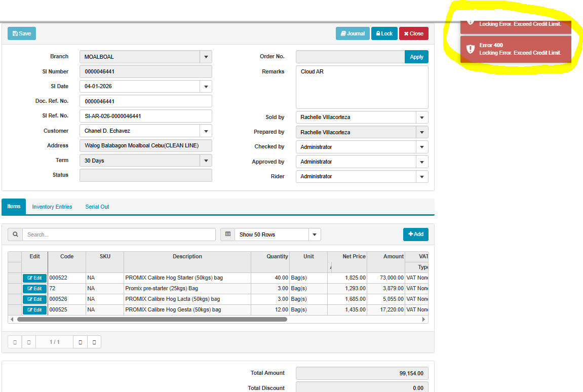
Task: Open the SI Date picker dropdown
Action: pos(206,87)
